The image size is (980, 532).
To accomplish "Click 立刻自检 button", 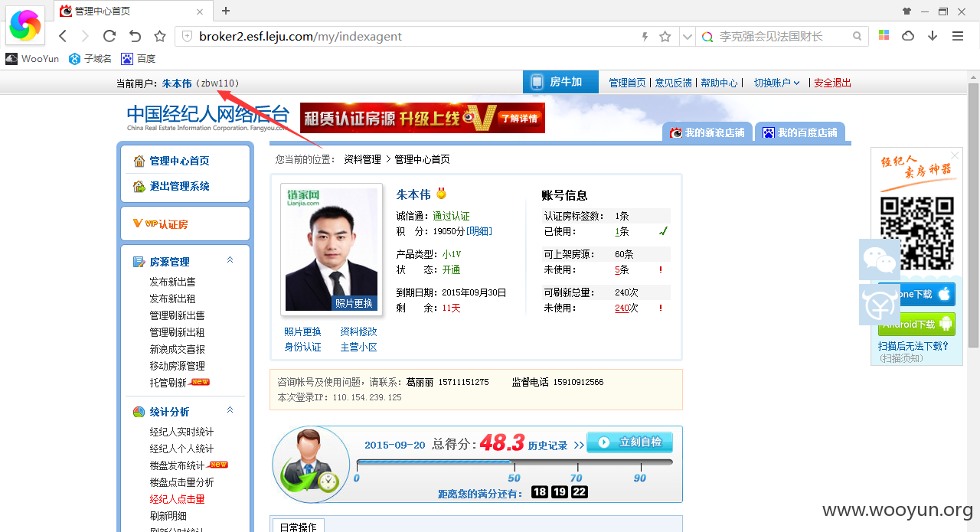I will (x=631, y=442).
